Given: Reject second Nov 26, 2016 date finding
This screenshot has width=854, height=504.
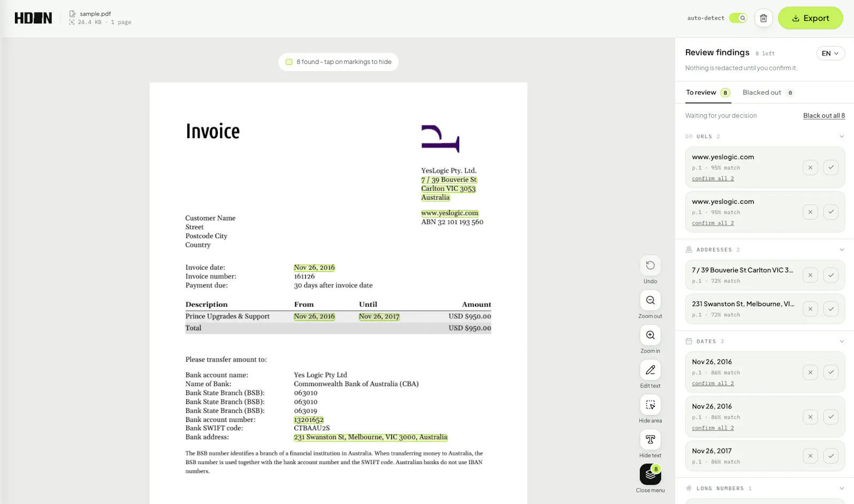Looking at the screenshot, I should tap(810, 417).
